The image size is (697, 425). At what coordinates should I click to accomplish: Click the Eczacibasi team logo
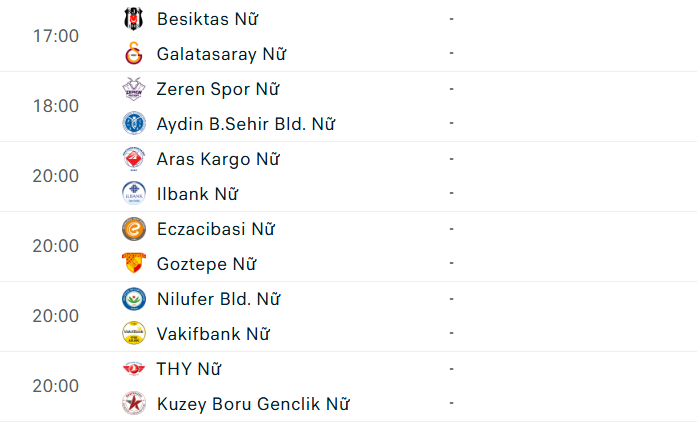(x=133, y=229)
